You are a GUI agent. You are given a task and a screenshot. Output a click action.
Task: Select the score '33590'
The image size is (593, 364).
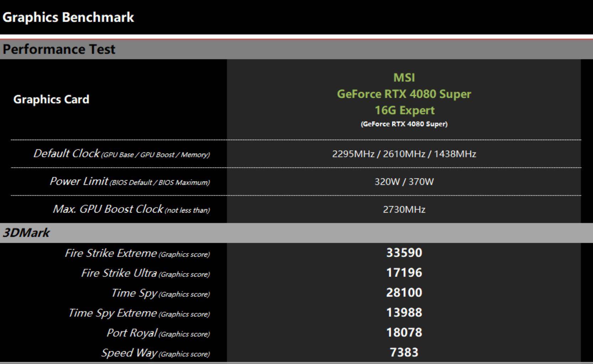(404, 253)
